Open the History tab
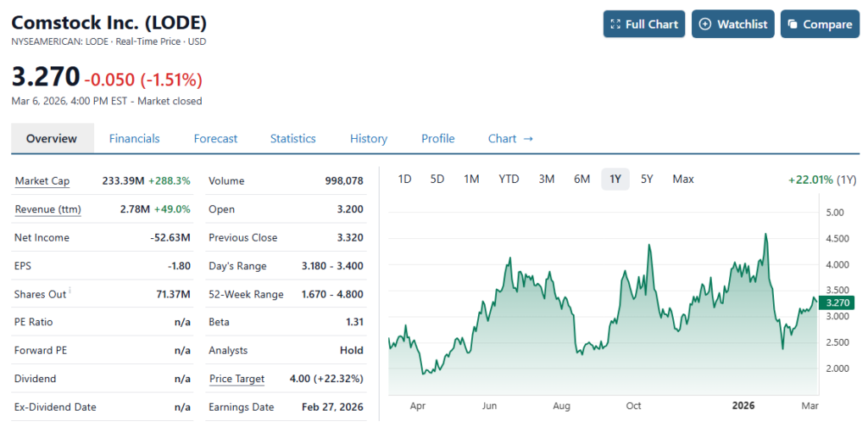This screenshot has width=868, height=427. pos(368,139)
